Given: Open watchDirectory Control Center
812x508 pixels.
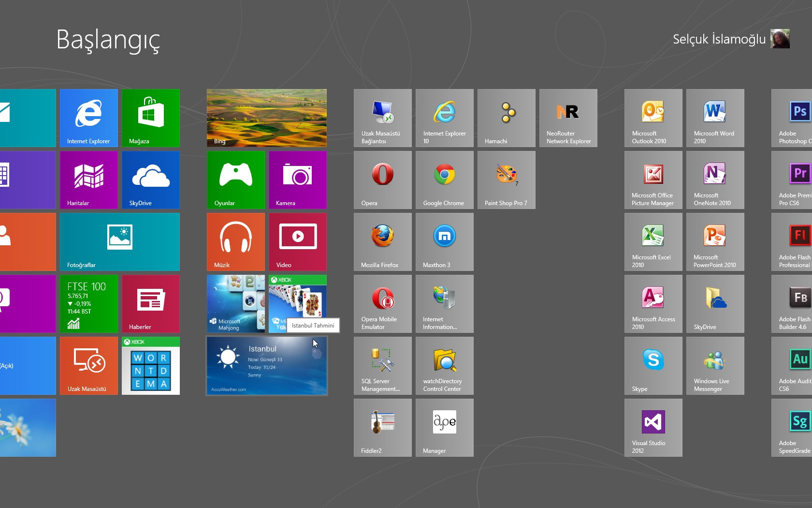Looking at the screenshot, I should (x=445, y=366).
